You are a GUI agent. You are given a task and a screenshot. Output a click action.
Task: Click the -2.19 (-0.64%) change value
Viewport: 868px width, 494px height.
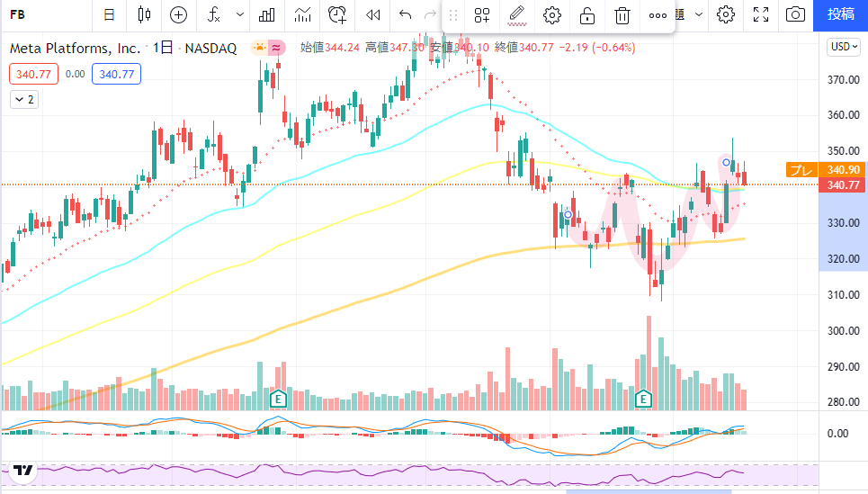click(597, 48)
